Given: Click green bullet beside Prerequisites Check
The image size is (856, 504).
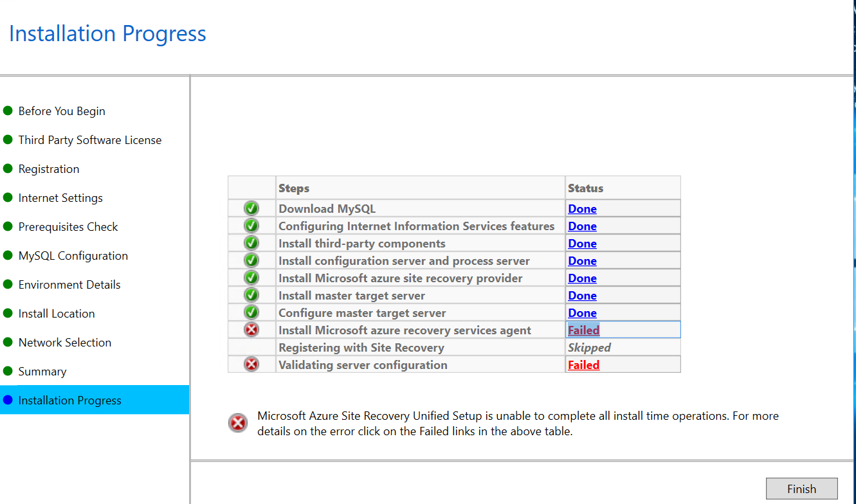Looking at the screenshot, I should pyautogui.click(x=8, y=226).
